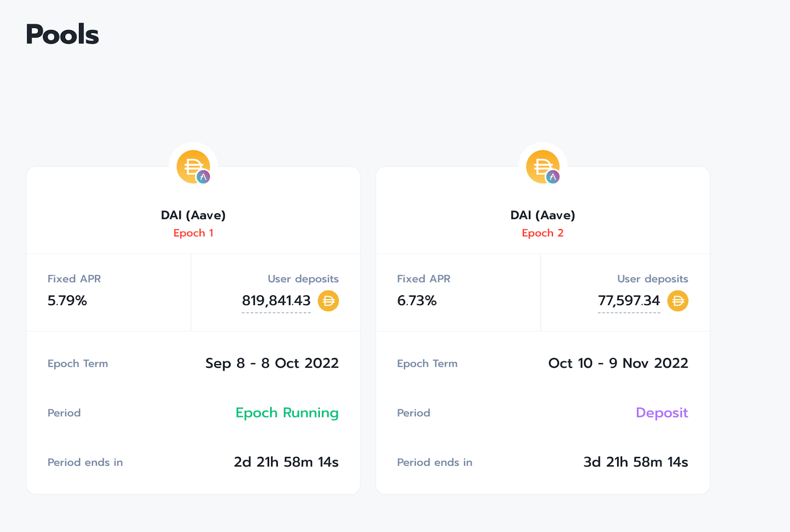This screenshot has width=790, height=532.
Task: Click the gold DAI coin beside 77,597.34 deposits
Action: tap(678, 301)
